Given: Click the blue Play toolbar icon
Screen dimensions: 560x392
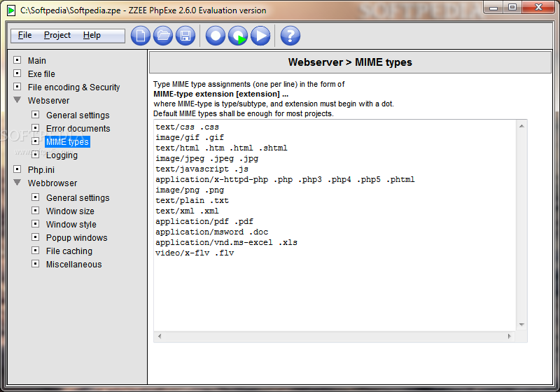Looking at the screenshot, I should pos(260,36).
